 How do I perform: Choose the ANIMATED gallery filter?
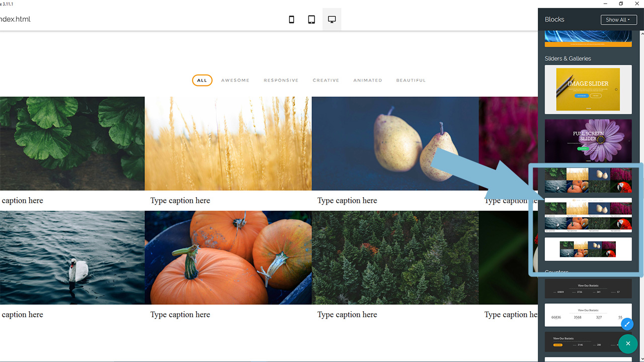click(x=367, y=80)
